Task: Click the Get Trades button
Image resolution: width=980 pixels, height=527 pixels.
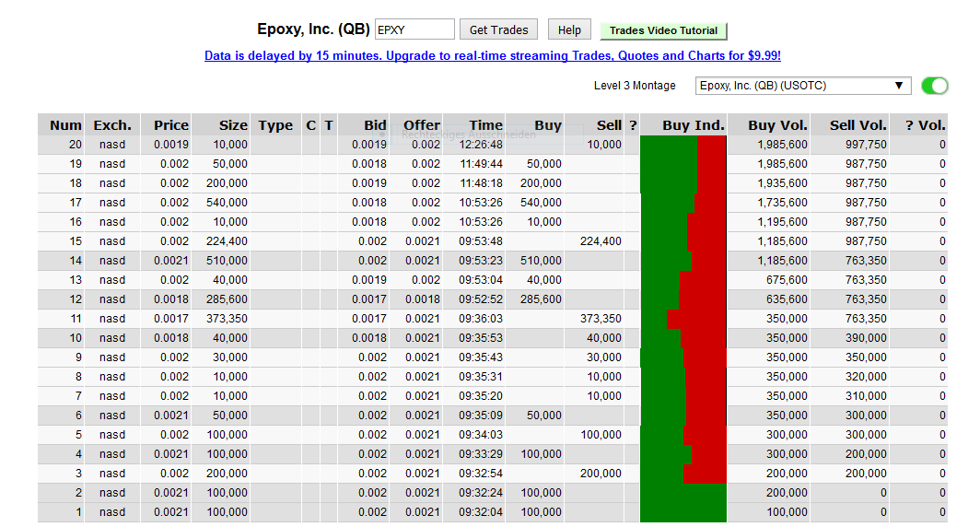Action: click(498, 30)
